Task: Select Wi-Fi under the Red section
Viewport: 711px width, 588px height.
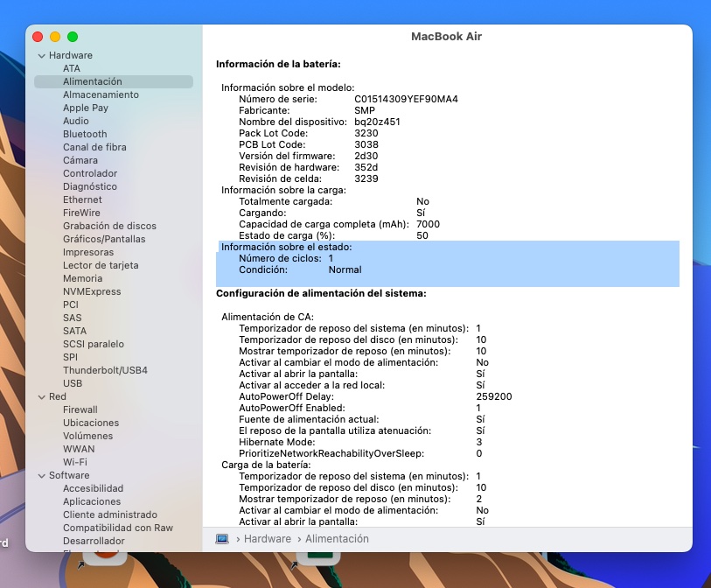Action: tap(74, 462)
